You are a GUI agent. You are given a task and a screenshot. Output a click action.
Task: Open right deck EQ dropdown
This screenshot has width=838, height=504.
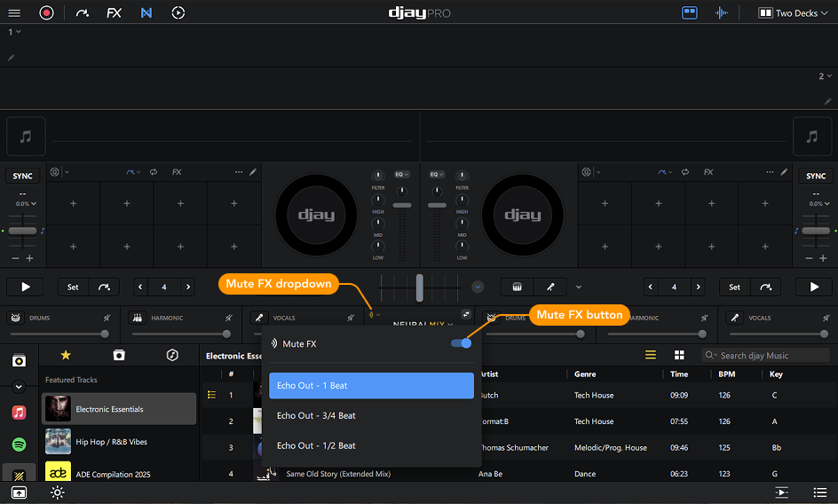437,174
